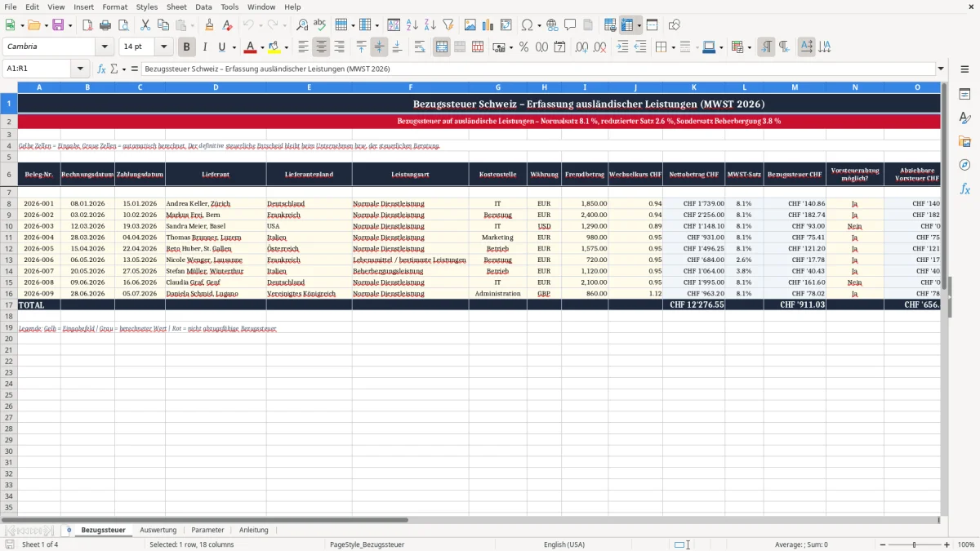Image resolution: width=980 pixels, height=551 pixels.
Task: Open the Sheet menu
Action: click(176, 7)
